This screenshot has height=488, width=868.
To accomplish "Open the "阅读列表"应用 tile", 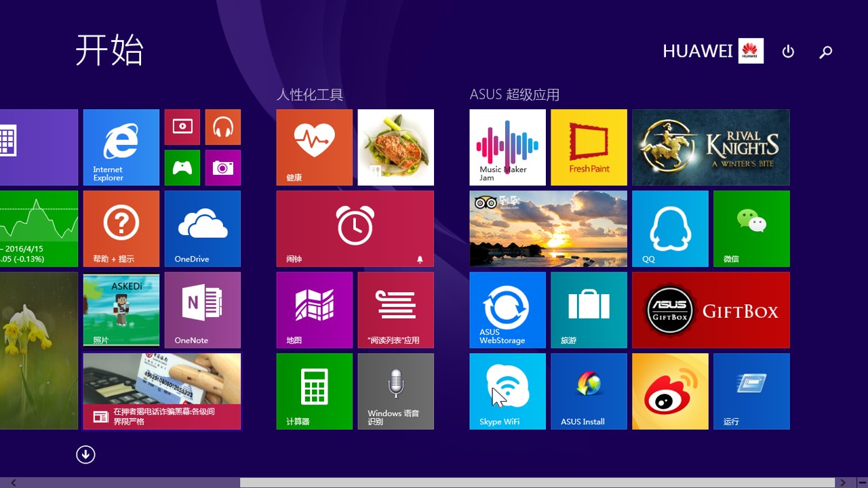I will (x=396, y=310).
